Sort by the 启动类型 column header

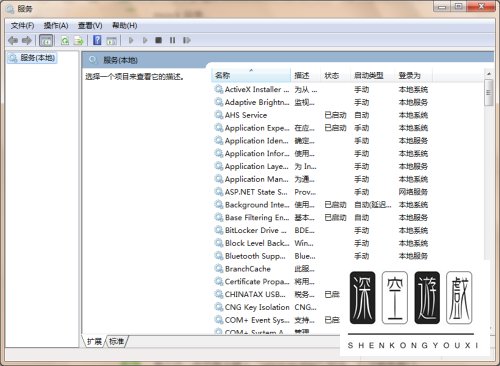pos(373,75)
